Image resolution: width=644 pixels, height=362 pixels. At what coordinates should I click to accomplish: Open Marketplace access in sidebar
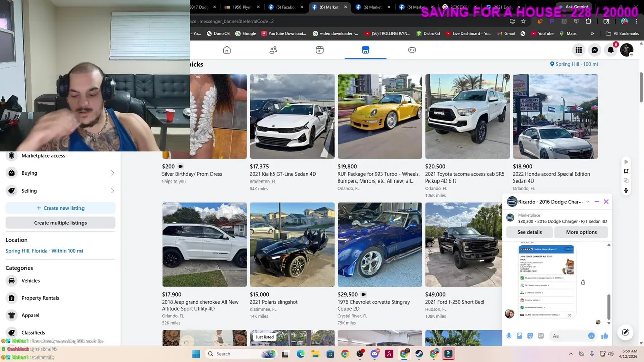point(60,156)
